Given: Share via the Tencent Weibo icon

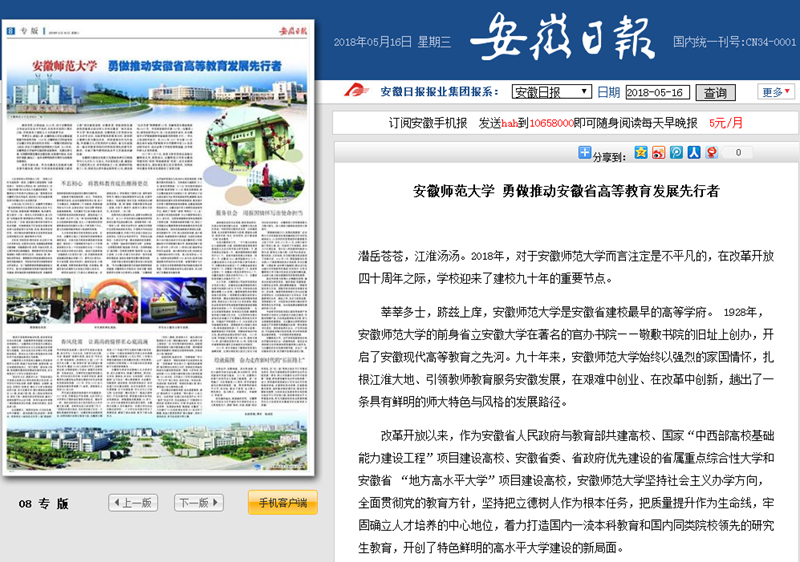Looking at the screenshot, I should 676,152.
